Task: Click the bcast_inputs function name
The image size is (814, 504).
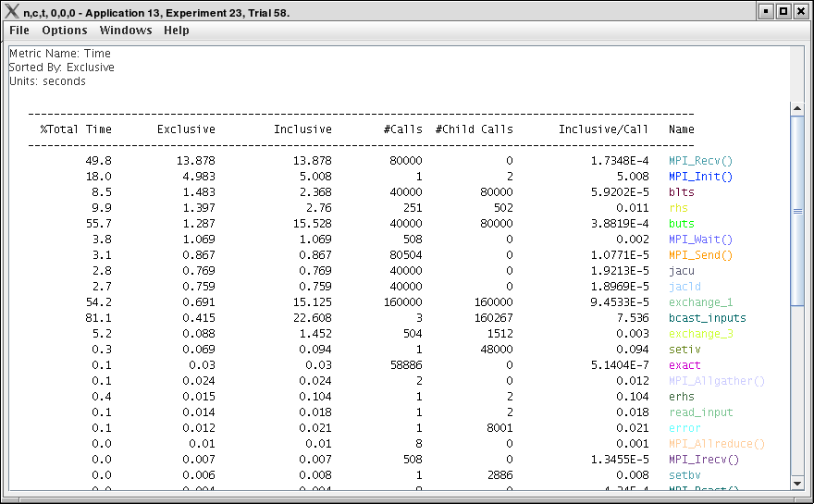Action: (707, 318)
